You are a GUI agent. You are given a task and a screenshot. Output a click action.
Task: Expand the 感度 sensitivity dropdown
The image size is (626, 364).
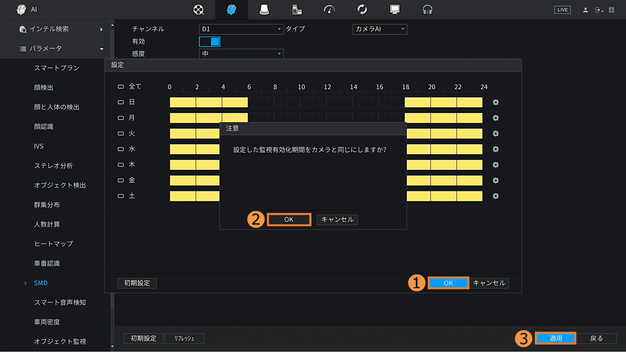[x=241, y=54]
